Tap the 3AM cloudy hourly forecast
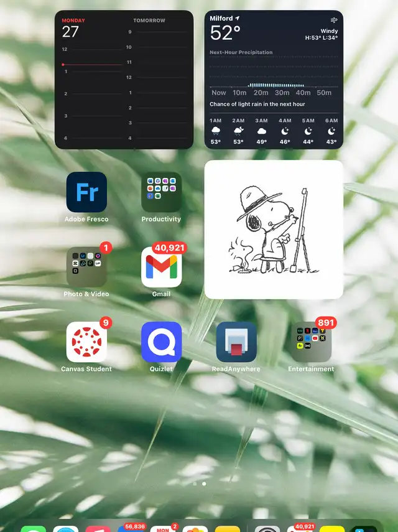Screen dimensions: 398x532 coord(262,131)
